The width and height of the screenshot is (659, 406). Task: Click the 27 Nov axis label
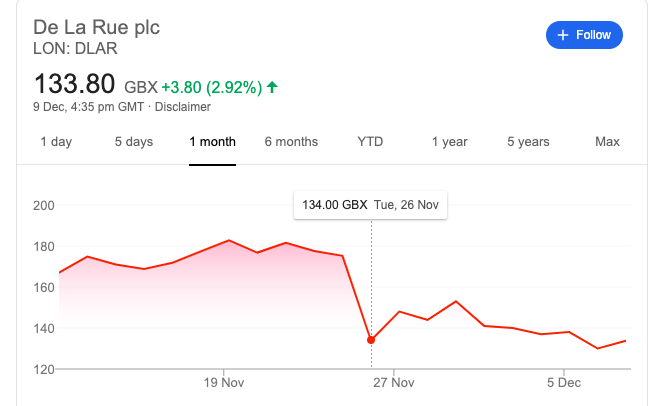(393, 382)
